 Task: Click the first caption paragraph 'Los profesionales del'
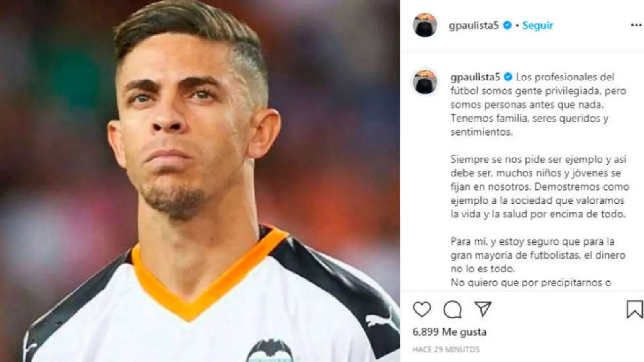click(538, 104)
